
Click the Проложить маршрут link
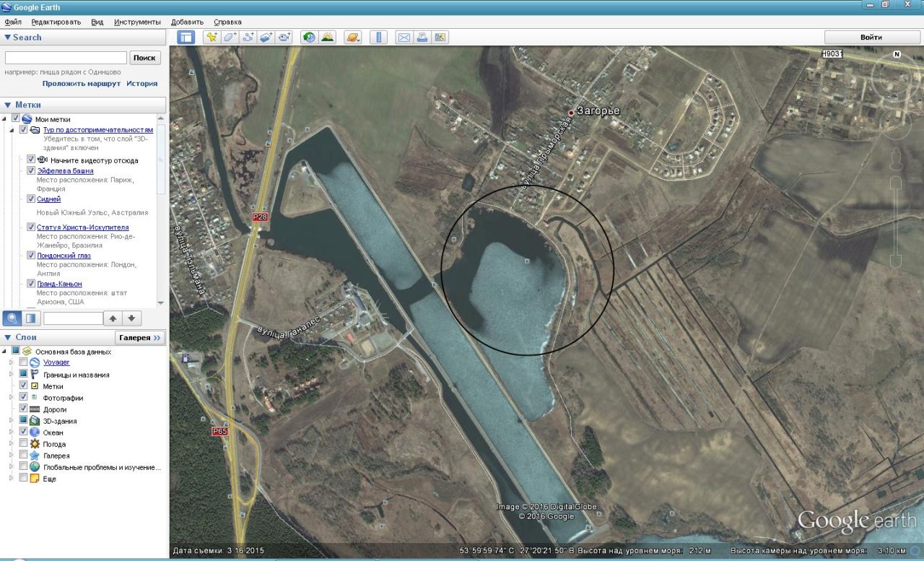click(x=81, y=84)
